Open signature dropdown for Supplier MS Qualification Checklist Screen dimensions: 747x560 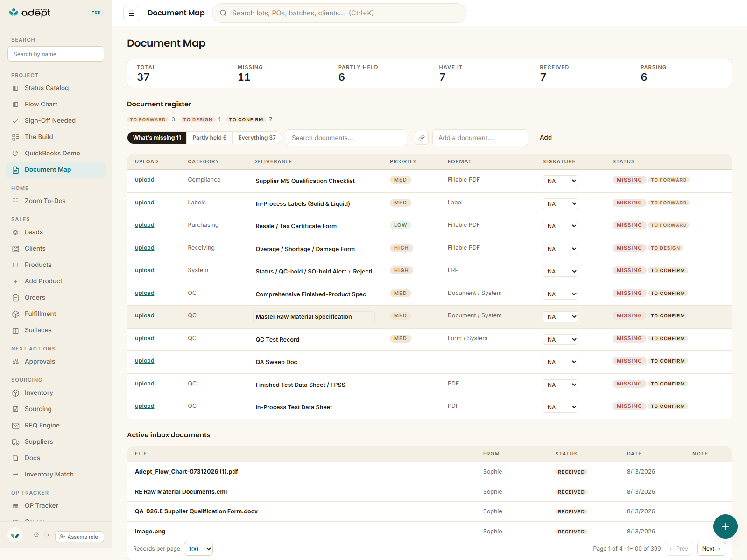560,181
